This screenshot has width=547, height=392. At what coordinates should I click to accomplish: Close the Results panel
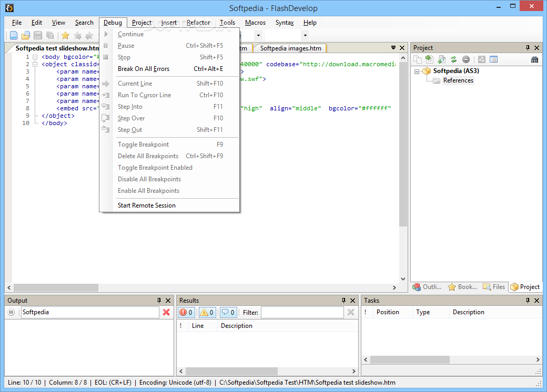click(x=353, y=301)
